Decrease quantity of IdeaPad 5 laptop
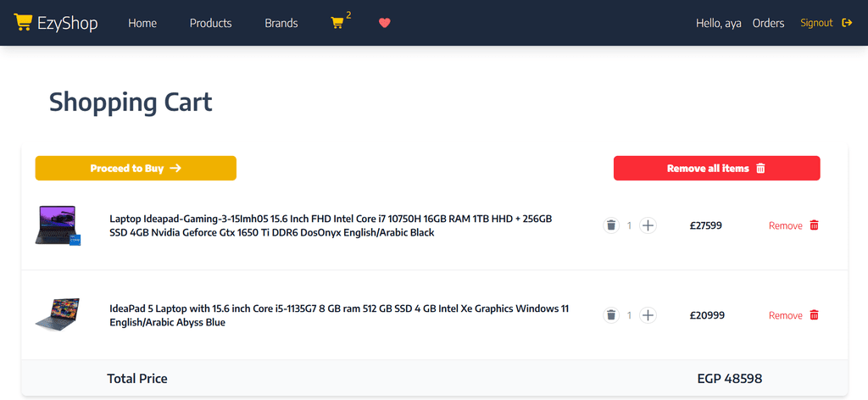Image resolution: width=868 pixels, height=400 pixels. 611,315
